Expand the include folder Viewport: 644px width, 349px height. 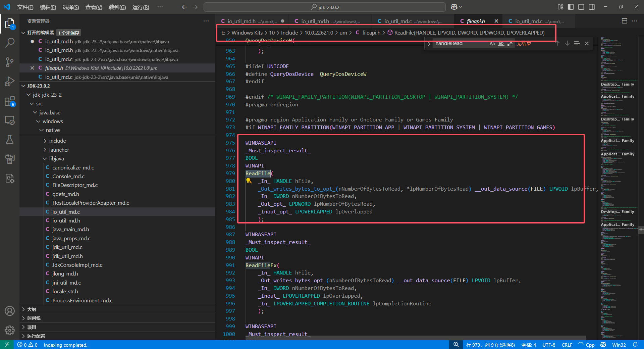coord(57,141)
